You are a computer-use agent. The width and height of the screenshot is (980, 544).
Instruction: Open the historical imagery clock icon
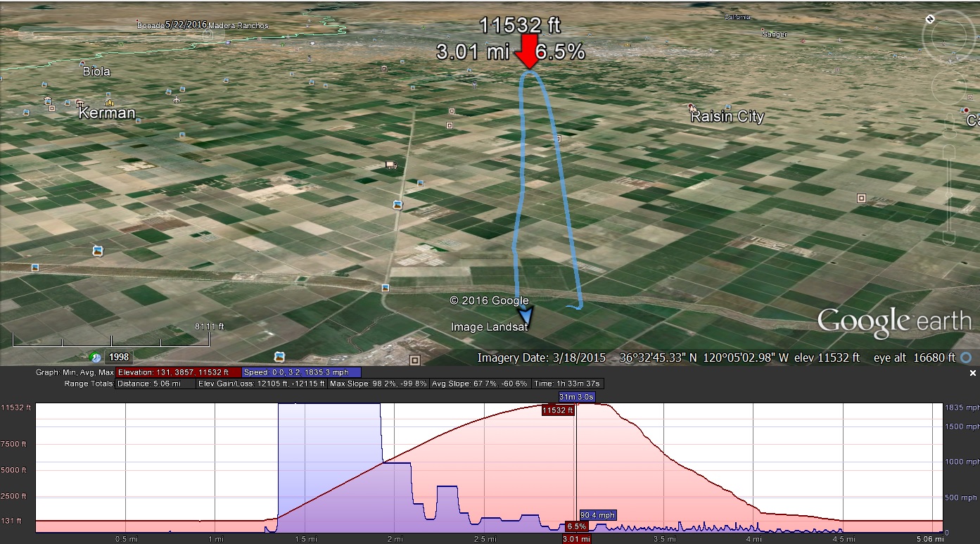coord(95,357)
